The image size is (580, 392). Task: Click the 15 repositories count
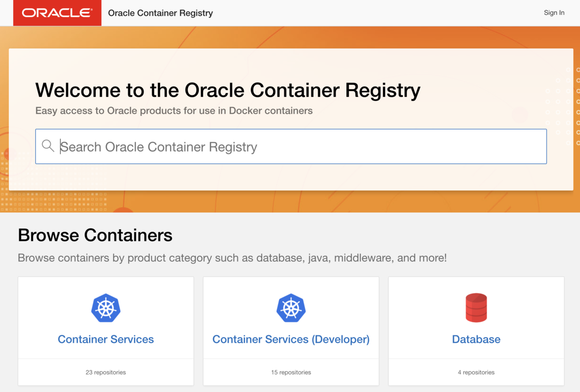pos(291,372)
